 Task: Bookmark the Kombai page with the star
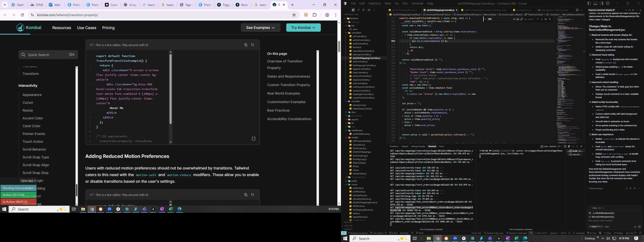click(x=294, y=15)
